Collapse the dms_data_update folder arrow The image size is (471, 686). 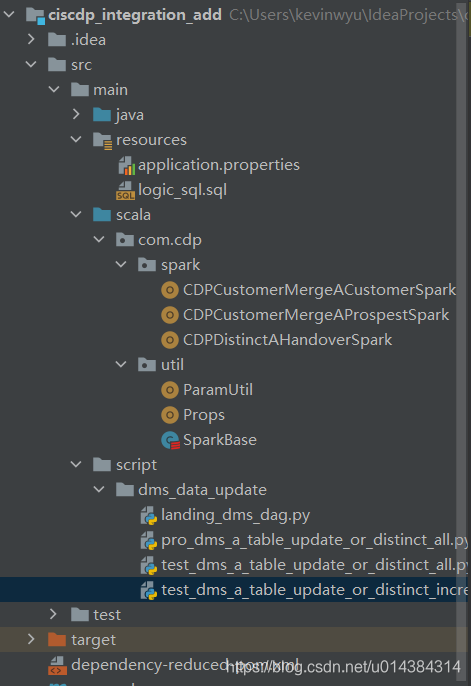point(99,490)
